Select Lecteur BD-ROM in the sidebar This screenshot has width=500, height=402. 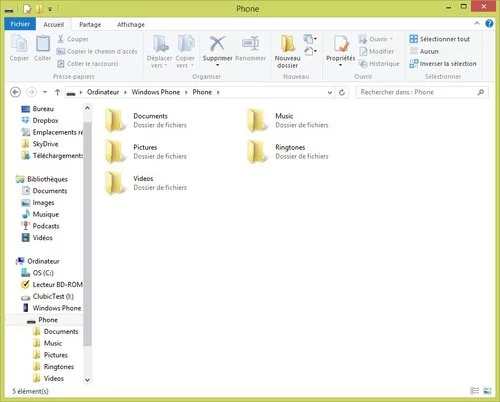click(x=52, y=285)
